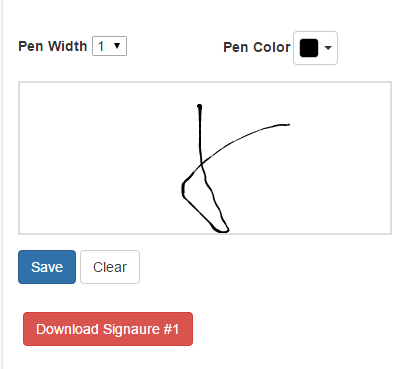
Task: Click the black Pen Color swatch
Action: 309,48
